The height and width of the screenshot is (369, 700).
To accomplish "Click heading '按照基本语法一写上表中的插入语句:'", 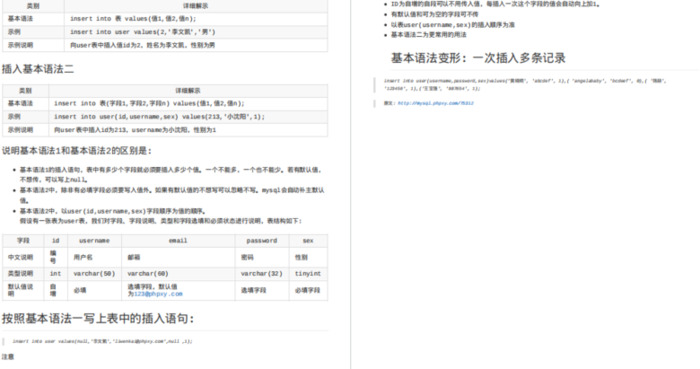I will [x=98, y=319].
